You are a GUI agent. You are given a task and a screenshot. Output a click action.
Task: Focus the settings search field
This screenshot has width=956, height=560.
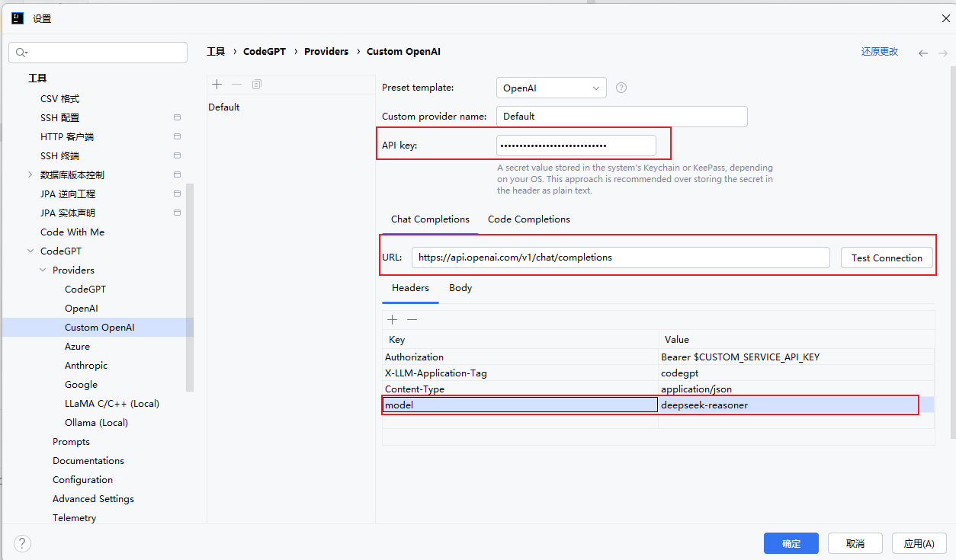click(x=98, y=53)
